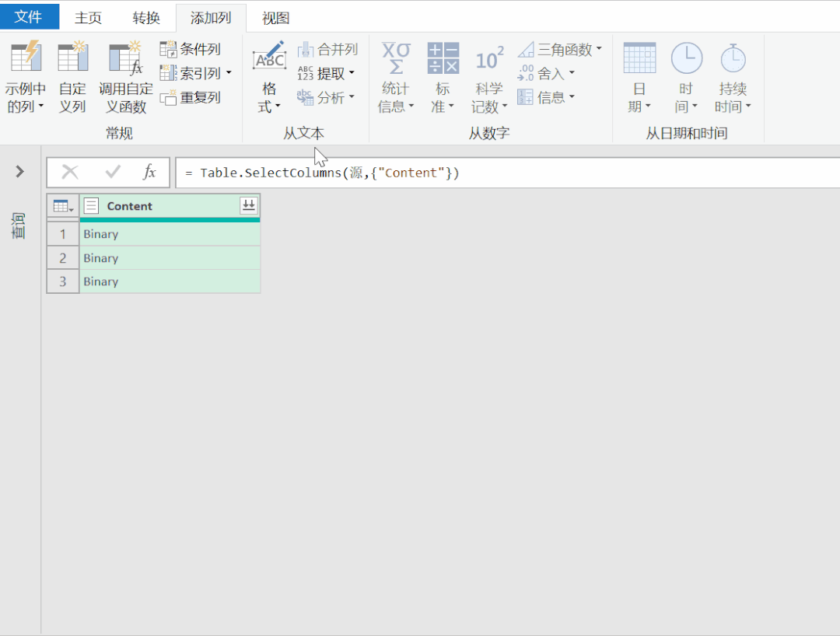840x636 pixels.
Task: Open the 示例中的列 dropdown arrow
Action: click(40, 106)
